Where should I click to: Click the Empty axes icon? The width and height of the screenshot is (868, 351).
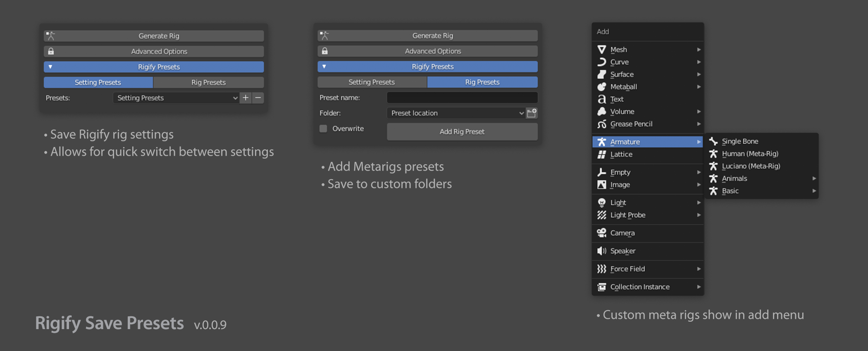point(602,172)
